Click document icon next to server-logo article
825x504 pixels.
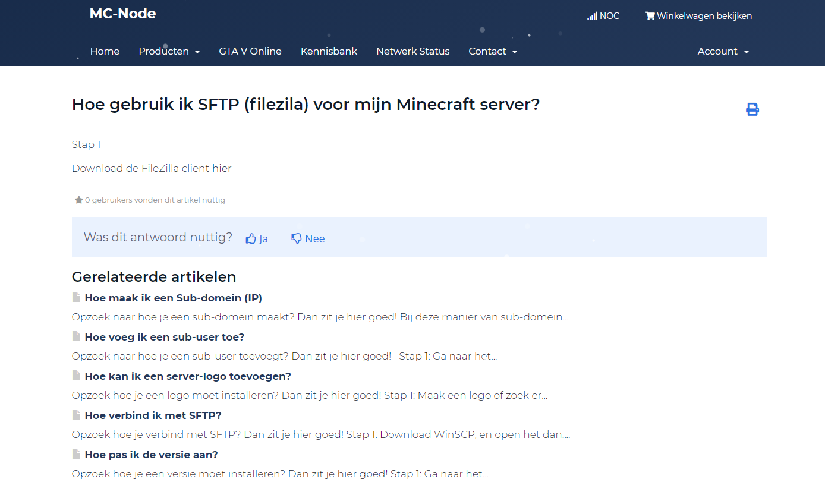pyautogui.click(x=76, y=376)
